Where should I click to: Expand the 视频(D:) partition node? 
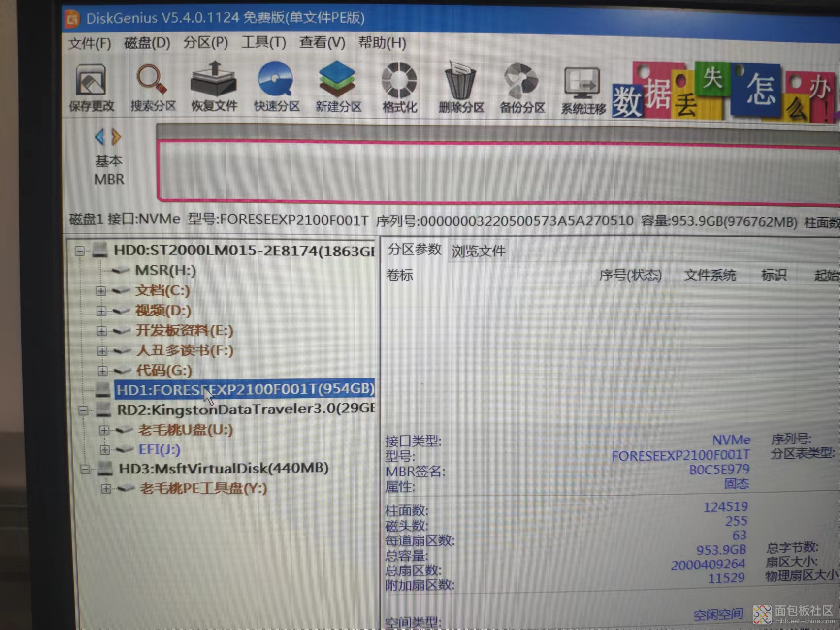pos(101,311)
